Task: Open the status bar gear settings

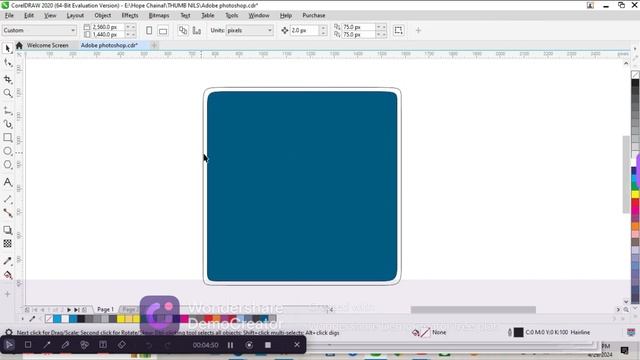Action: click(9, 333)
